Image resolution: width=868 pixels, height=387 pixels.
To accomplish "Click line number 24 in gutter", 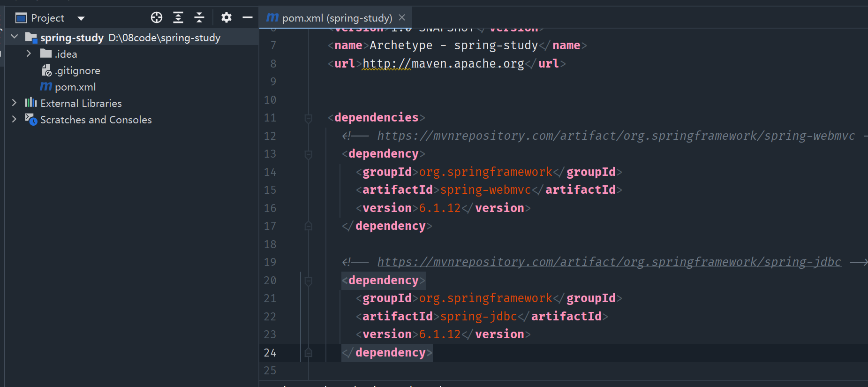I will click(x=270, y=352).
